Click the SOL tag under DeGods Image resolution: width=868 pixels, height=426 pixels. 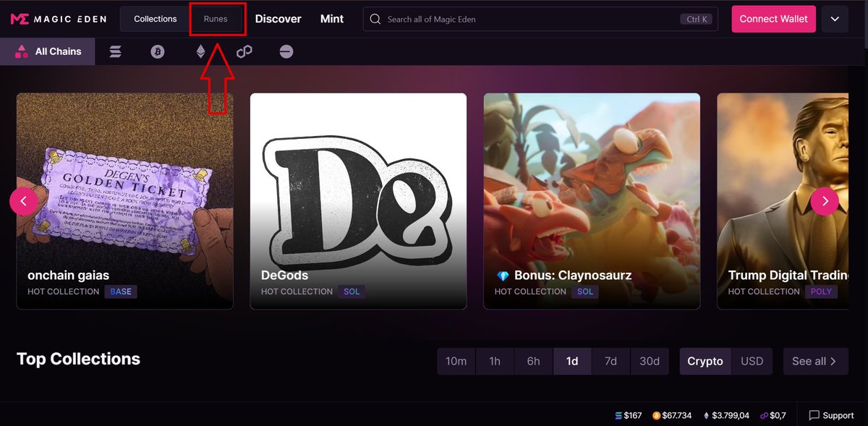352,291
